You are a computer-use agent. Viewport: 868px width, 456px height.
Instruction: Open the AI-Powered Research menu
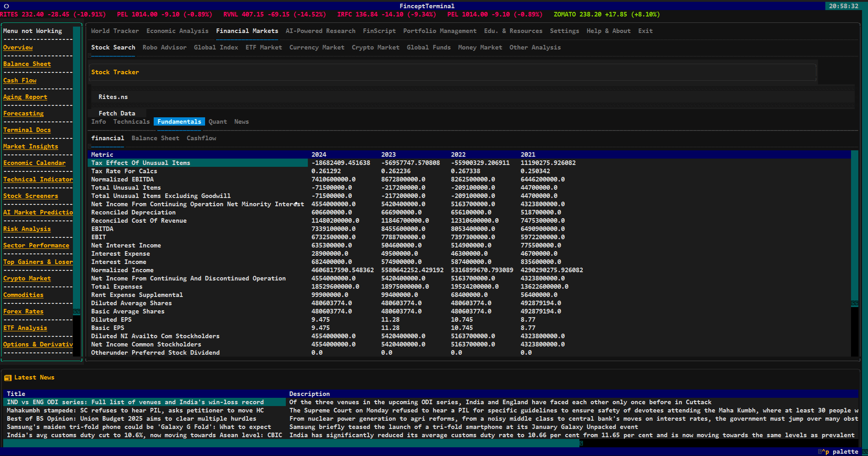pos(320,31)
